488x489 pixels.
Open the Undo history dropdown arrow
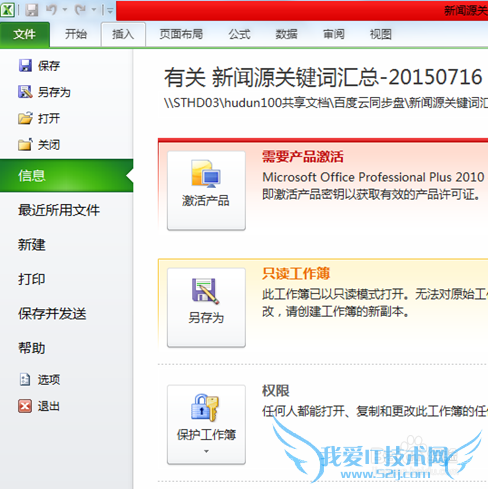(65, 10)
